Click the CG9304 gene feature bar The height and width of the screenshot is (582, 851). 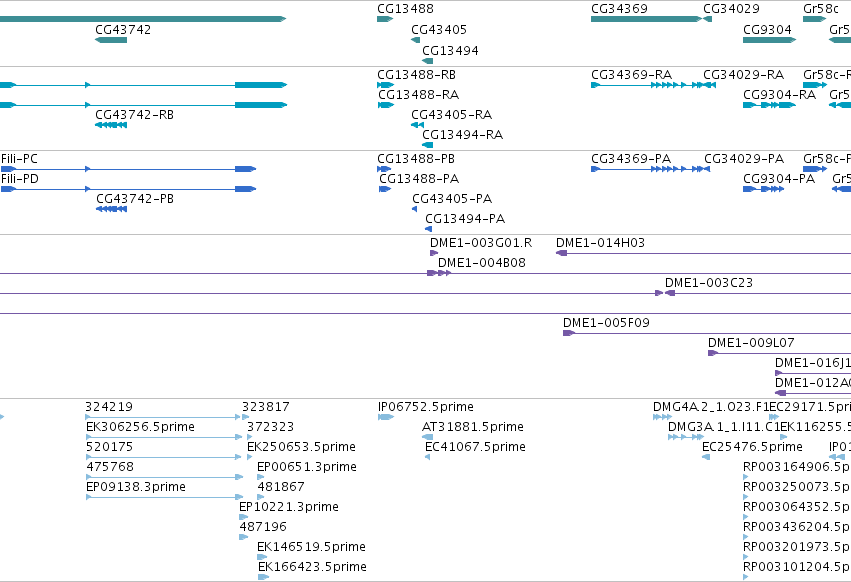click(x=769, y=40)
